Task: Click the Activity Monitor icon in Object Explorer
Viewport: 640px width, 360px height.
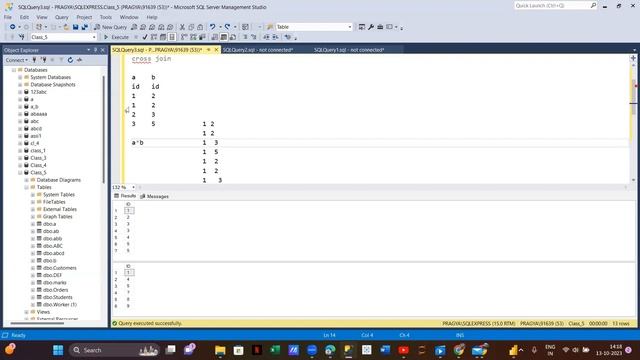Action: tap(79, 60)
